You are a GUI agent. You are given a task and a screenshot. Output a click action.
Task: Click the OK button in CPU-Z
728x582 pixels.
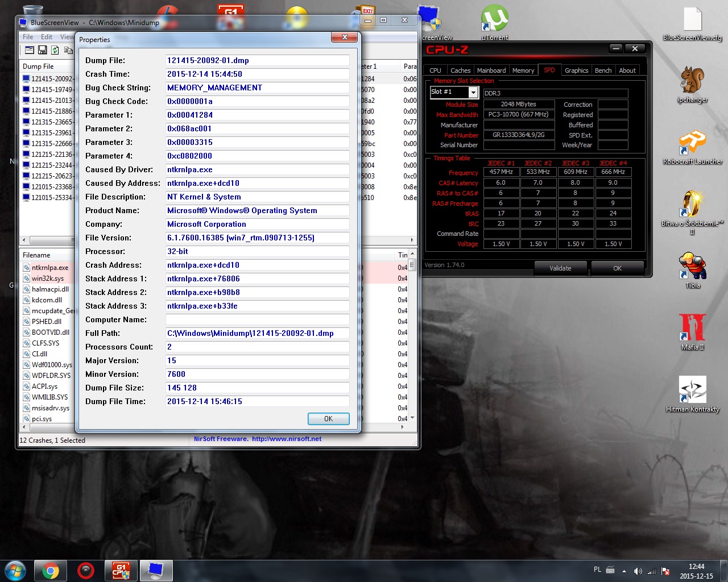click(x=617, y=268)
